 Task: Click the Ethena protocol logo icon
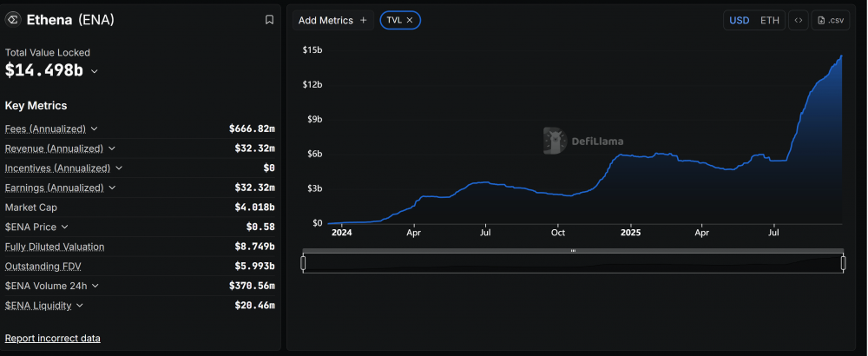click(13, 19)
